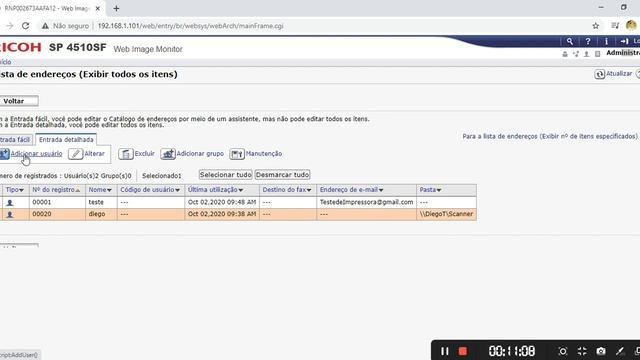Click the recorder fullscreen corners icon

[x=582, y=351]
